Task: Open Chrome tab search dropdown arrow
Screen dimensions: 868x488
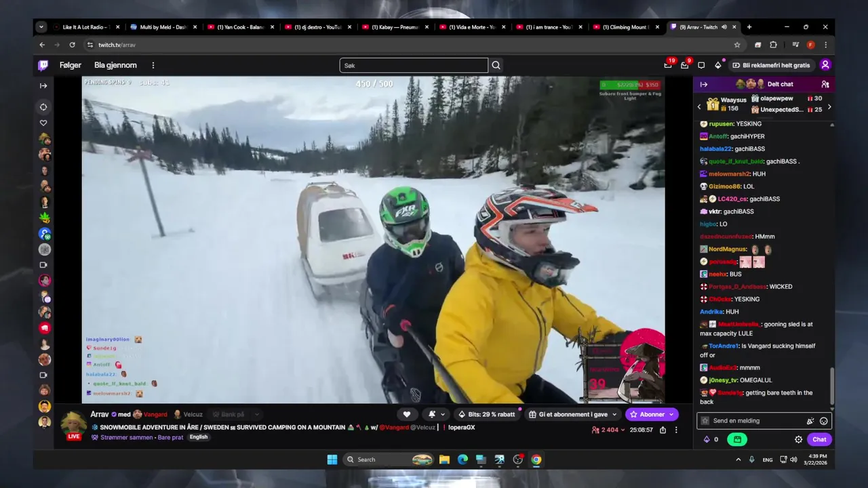Action: click(41, 27)
